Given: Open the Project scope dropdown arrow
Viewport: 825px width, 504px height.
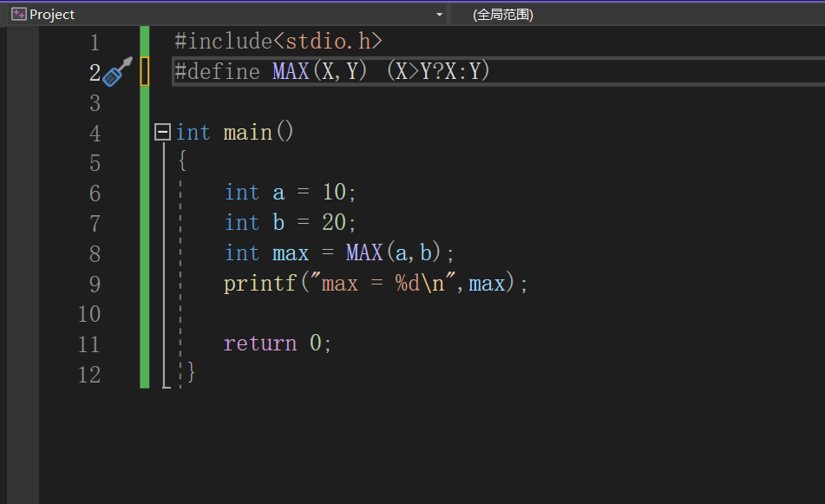Looking at the screenshot, I should (439, 15).
